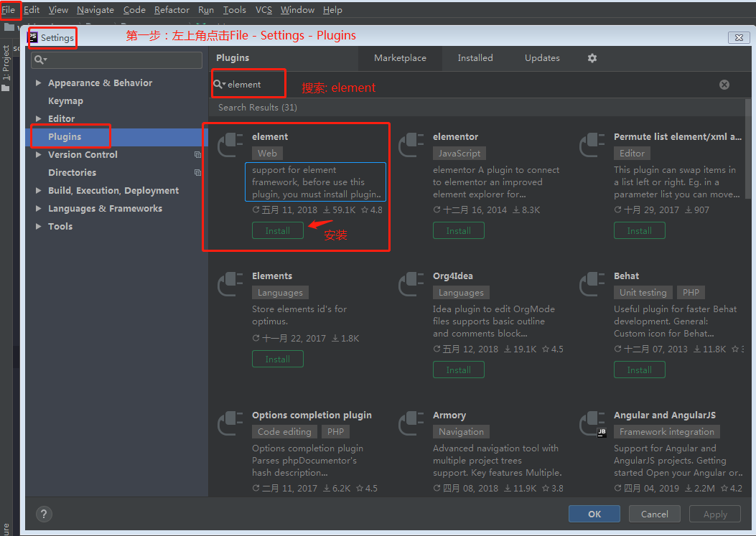Click the Angular and AngularJS plugin icon
756x536 pixels.
[x=592, y=423]
